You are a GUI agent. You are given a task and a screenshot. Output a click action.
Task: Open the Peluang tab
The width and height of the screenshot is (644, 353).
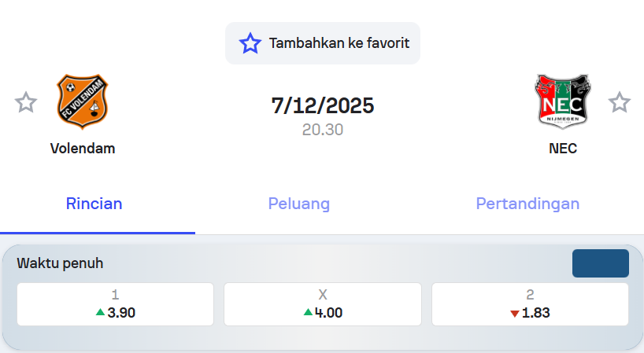(299, 204)
